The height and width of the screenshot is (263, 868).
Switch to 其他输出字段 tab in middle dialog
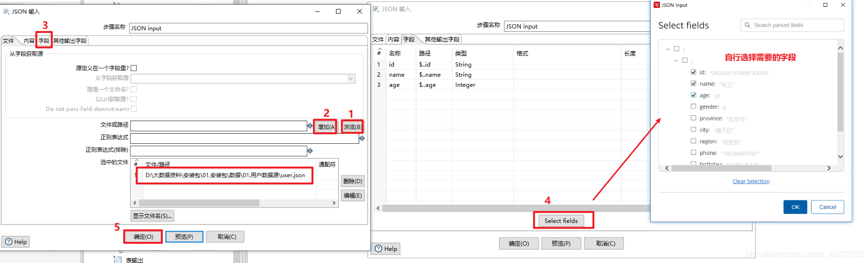pyautogui.click(x=442, y=40)
